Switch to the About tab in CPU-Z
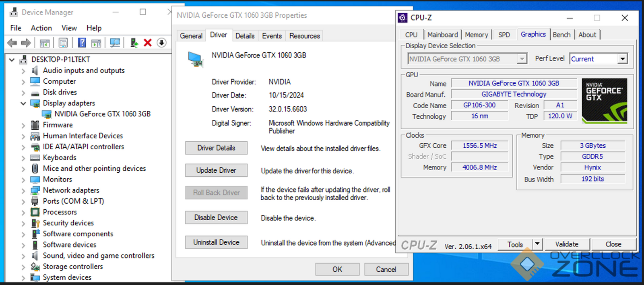644x285 pixels. [587, 35]
